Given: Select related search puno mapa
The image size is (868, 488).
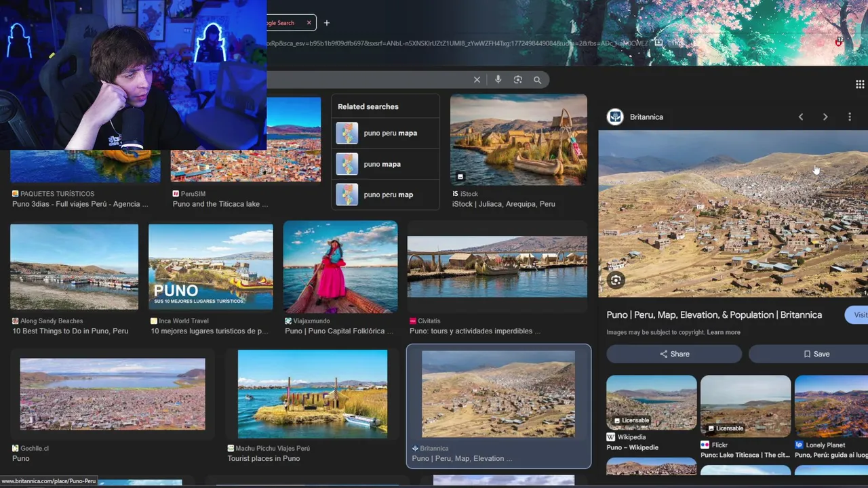Looking at the screenshot, I should coord(385,164).
